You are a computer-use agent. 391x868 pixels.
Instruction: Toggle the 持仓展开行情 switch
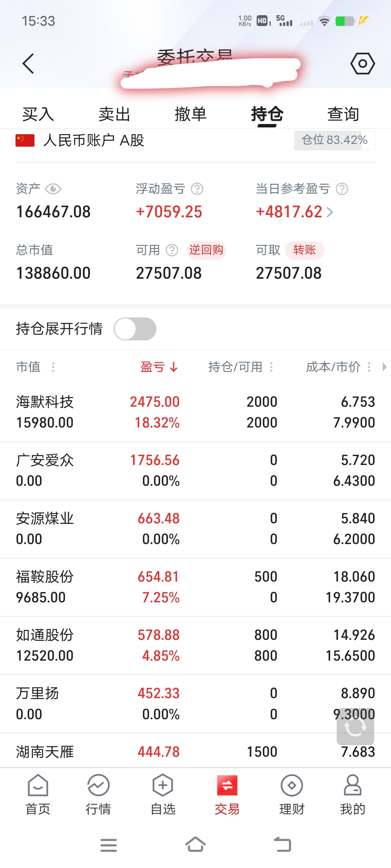pyautogui.click(x=135, y=329)
